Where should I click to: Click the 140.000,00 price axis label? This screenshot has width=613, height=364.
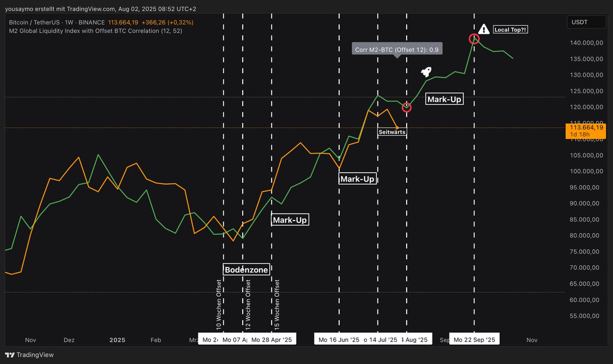pos(586,43)
